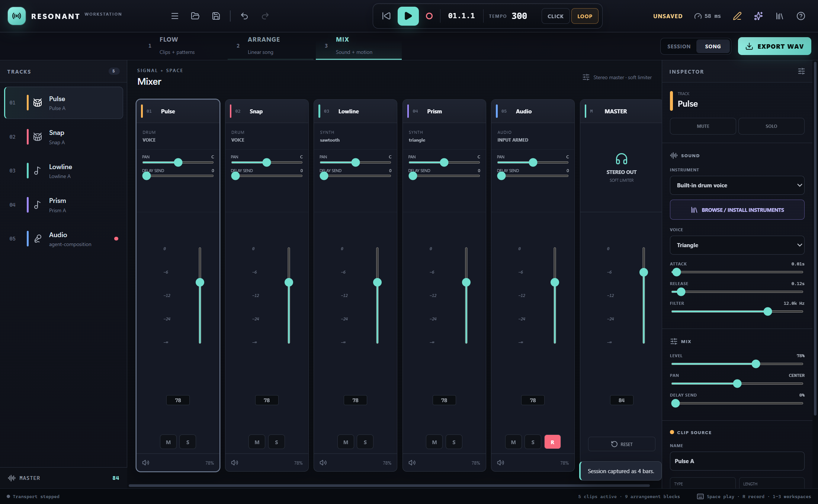The height and width of the screenshot is (504, 818).
Task: Select SONG view mode
Action: pyautogui.click(x=713, y=46)
